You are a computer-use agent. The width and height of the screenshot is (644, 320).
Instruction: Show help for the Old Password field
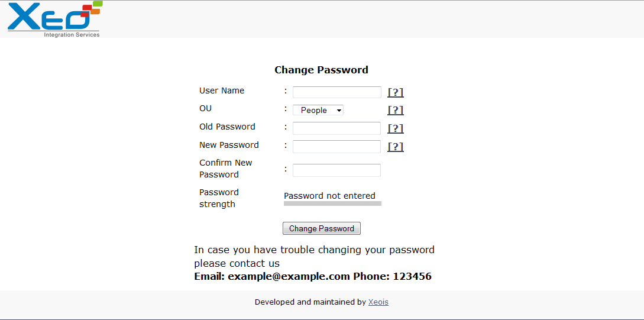tap(395, 128)
